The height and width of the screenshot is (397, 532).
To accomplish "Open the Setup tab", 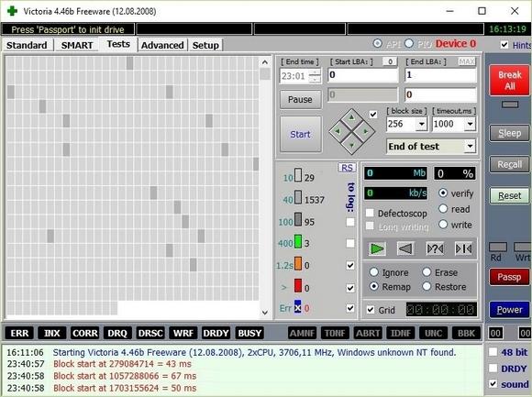I will (205, 45).
